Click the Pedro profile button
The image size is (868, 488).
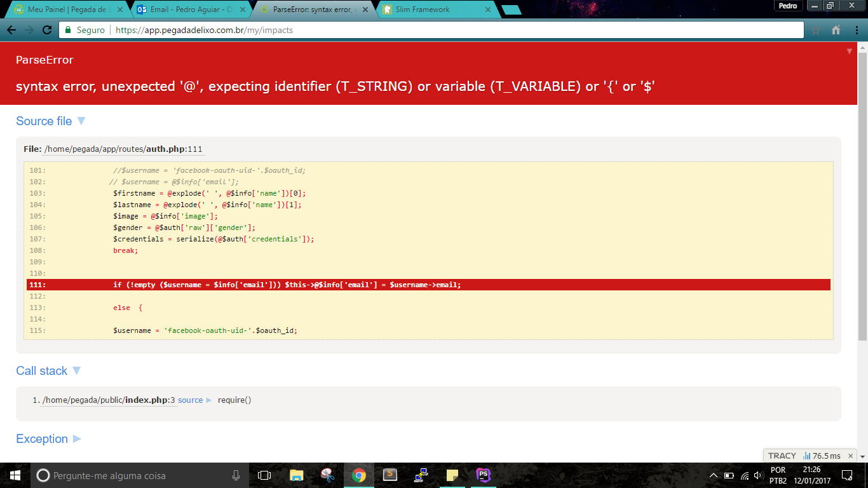788,6
